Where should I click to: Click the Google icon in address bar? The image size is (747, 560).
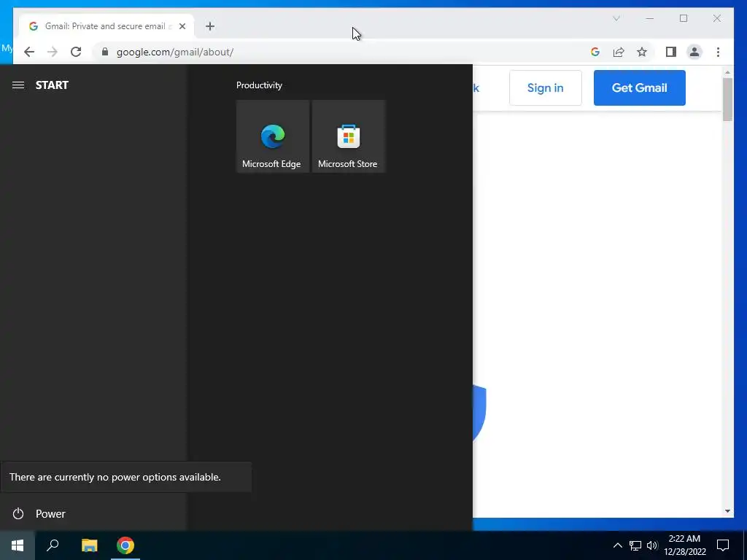point(595,52)
